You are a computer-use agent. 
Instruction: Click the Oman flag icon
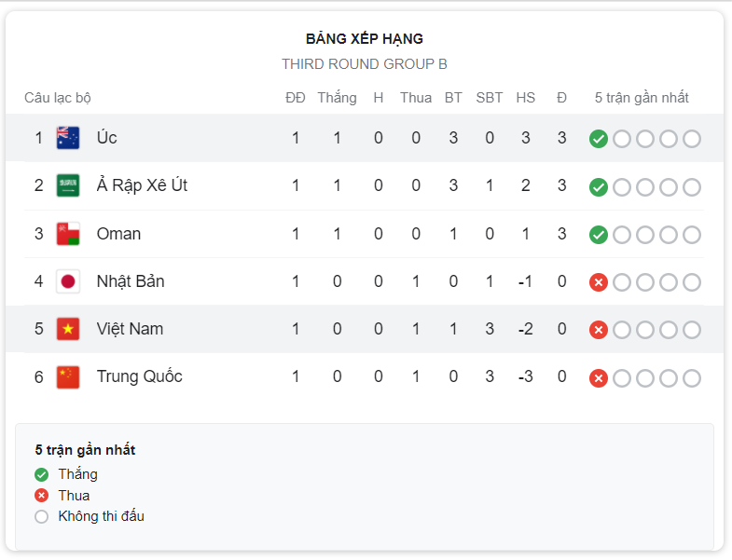68,234
